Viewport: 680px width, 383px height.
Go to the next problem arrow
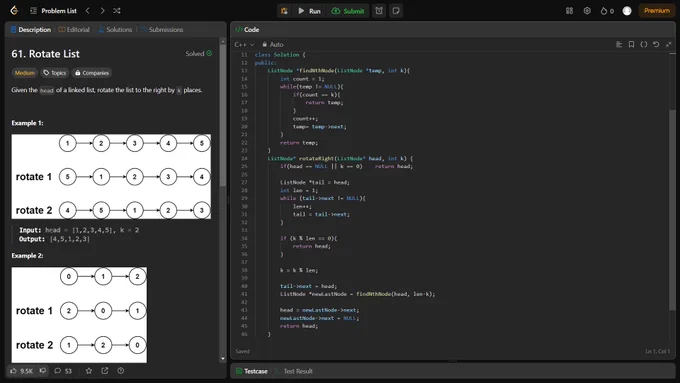102,11
